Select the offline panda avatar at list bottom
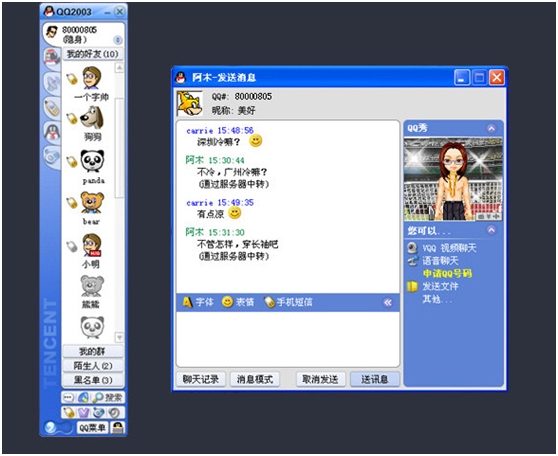Screen dimensions: 558x456 [92, 327]
